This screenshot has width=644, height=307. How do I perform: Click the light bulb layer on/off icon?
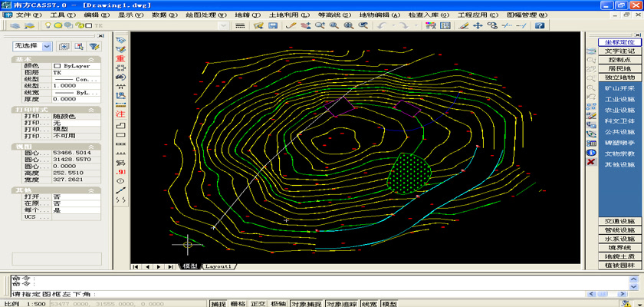(48, 25)
